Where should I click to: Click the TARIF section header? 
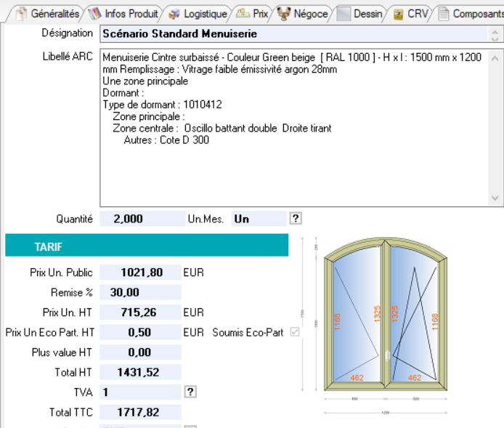[147, 246]
